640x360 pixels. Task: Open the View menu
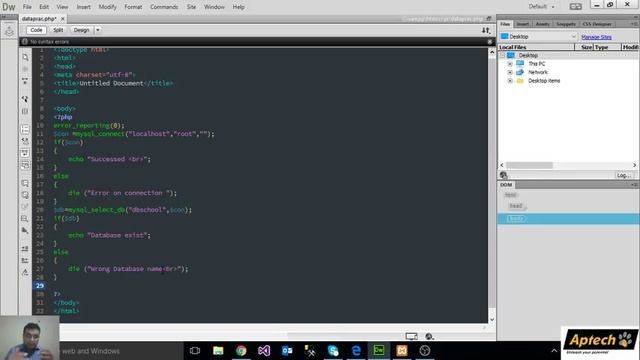62,7
